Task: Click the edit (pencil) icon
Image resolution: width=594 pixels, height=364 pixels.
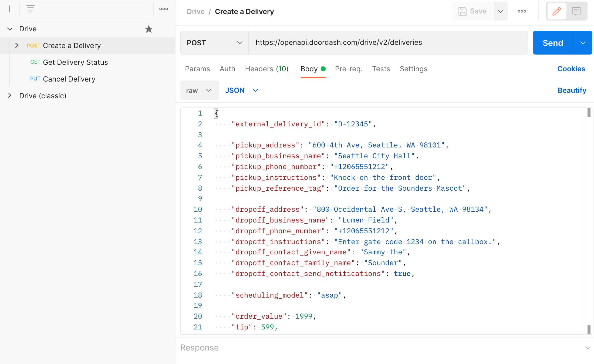Action: [x=557, y=11]
